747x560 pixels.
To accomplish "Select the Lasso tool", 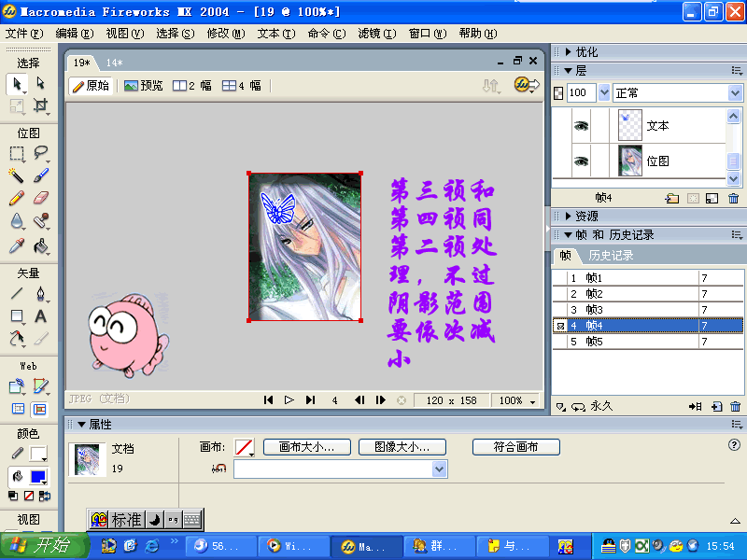I will (x=41, y=153).
